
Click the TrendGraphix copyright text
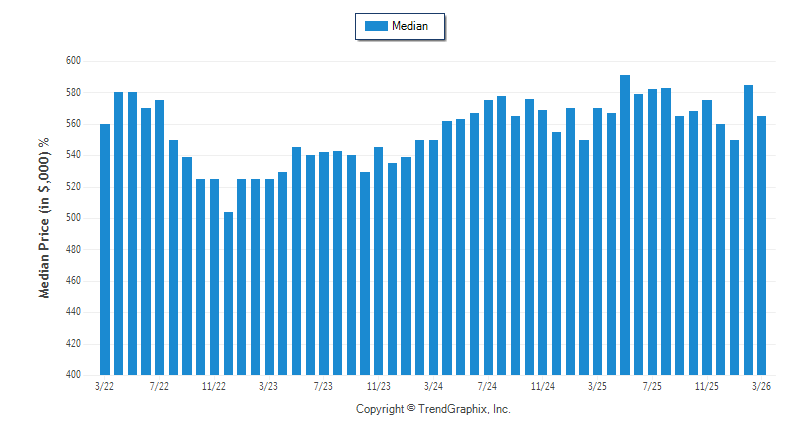click(433, 410)
